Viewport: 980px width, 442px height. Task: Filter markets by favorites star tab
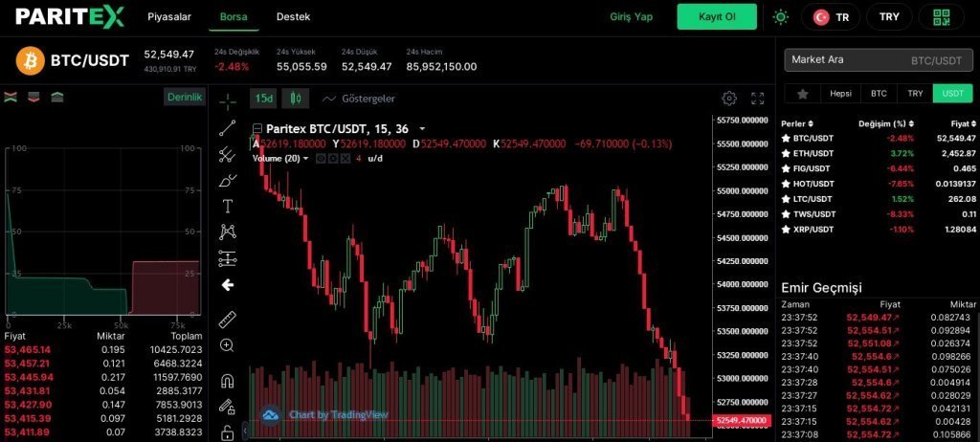803,94
